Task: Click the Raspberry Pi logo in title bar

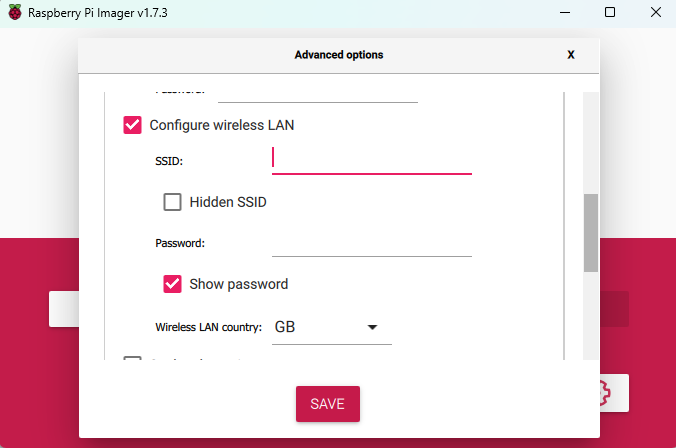Action: click(15, 13)
